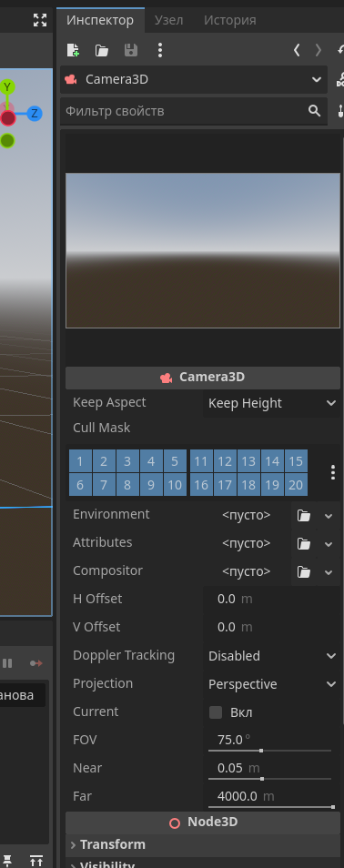Open the Cull Mask layers three-dot menu
This screenshot has height=868, width=344.
click(333, 472)
